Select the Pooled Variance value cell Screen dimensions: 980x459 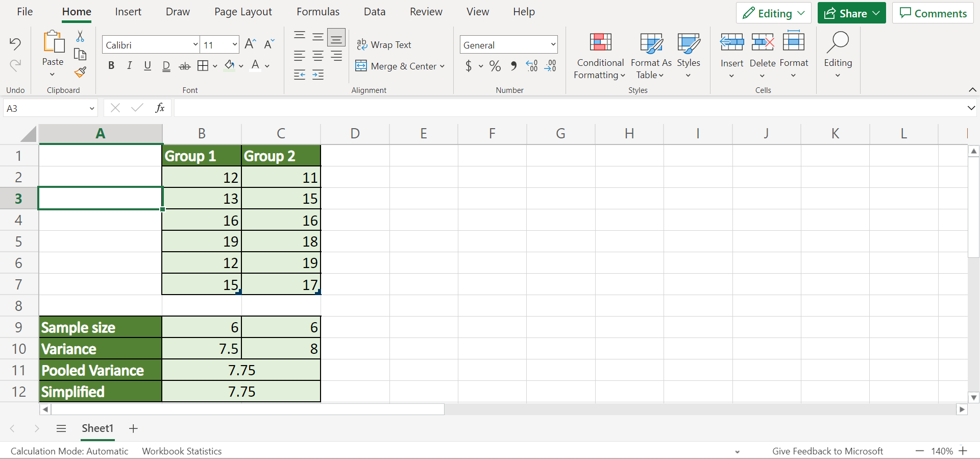(241, 370)
